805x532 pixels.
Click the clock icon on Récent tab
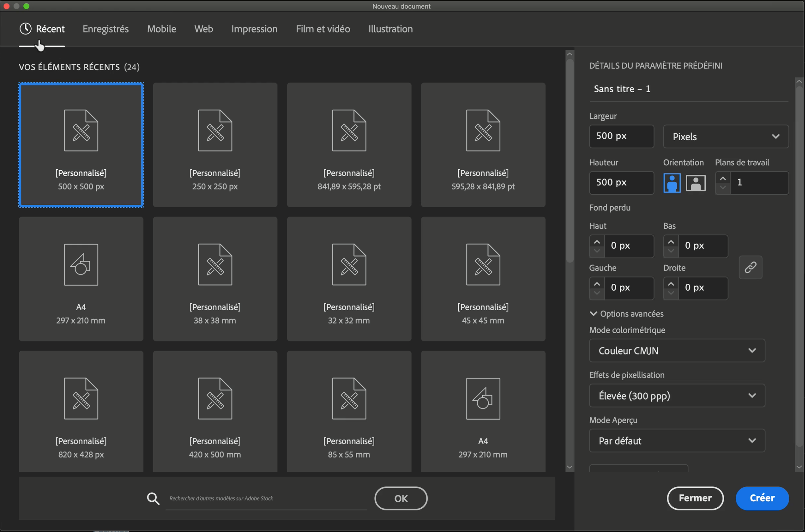(x=25, y=29)
